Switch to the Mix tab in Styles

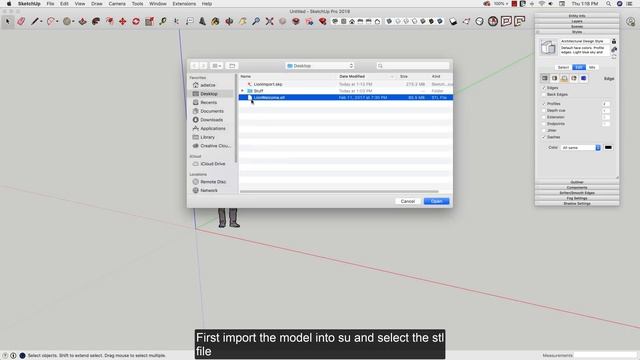[x=592, y=67]
